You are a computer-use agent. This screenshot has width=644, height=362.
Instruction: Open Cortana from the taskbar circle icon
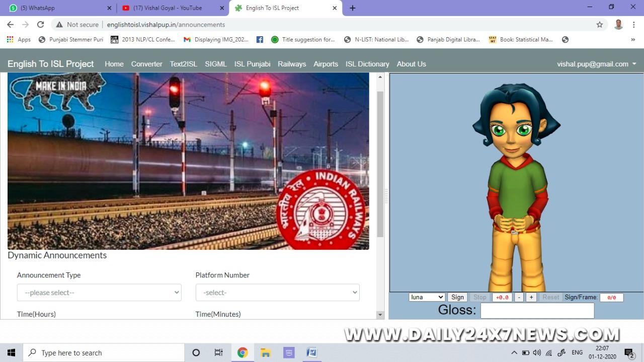196,352
